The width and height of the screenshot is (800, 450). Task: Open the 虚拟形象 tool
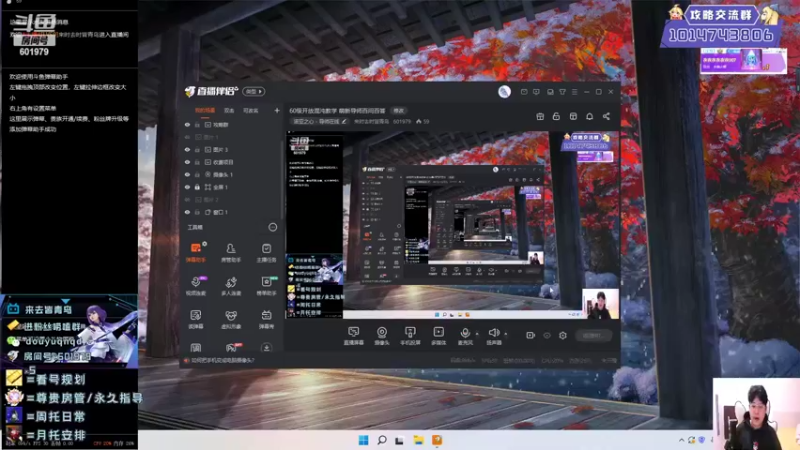[x=231, y=319]
